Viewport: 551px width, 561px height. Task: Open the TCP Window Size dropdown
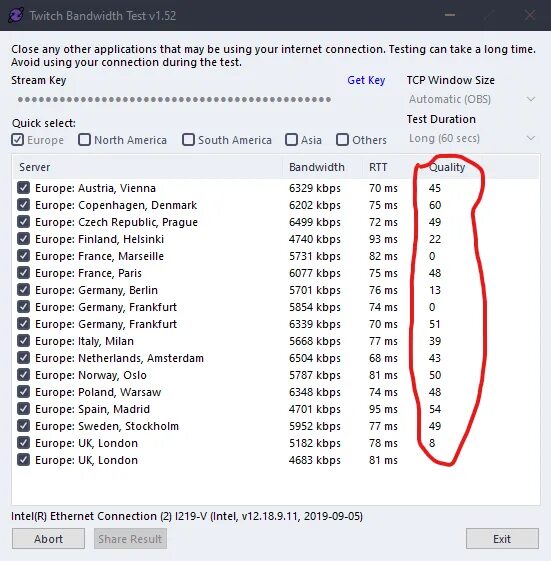pyautogui.click(x=472, y=99)
